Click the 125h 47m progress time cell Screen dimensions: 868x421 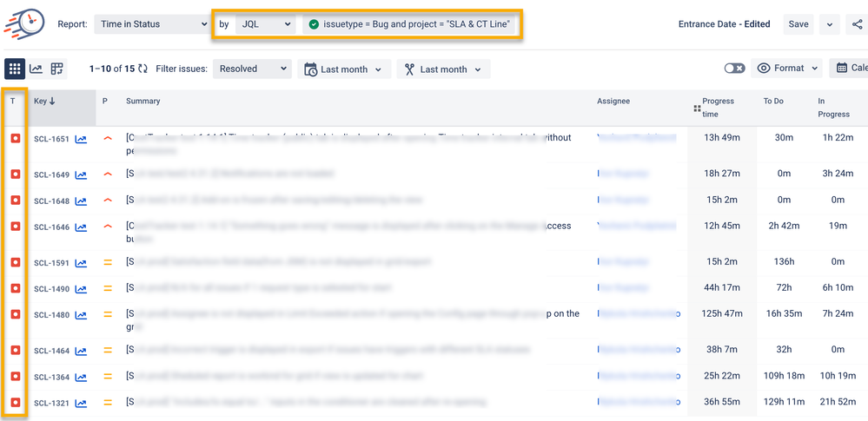pos(722,313)
